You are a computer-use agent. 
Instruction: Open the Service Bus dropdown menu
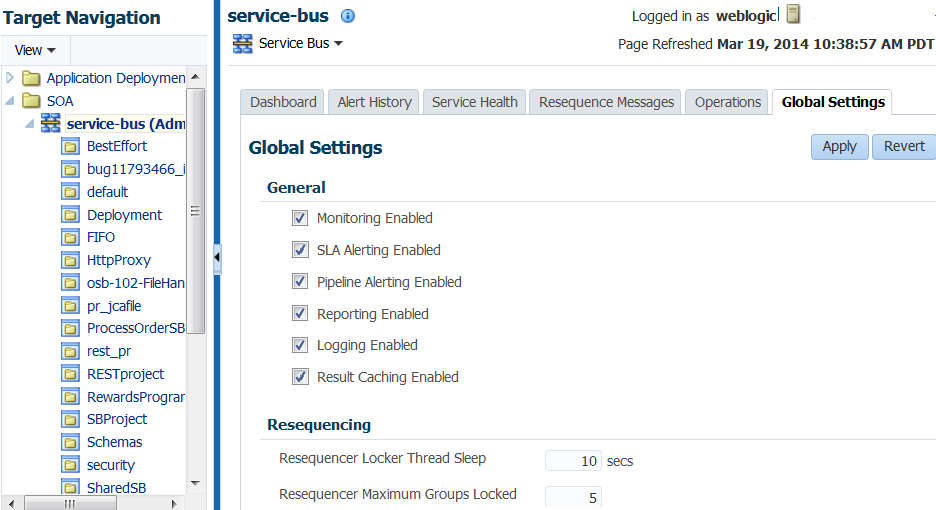click(301, 44)
